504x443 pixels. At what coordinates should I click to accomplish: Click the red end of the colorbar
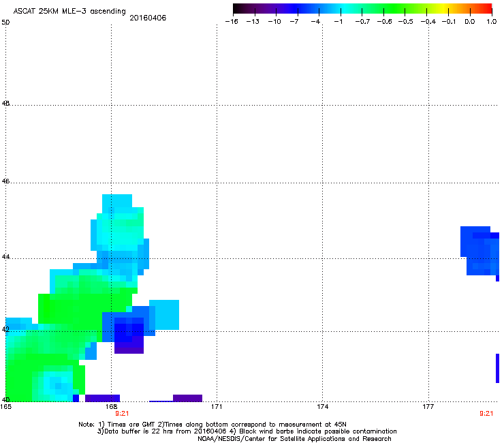coord(487,9)
